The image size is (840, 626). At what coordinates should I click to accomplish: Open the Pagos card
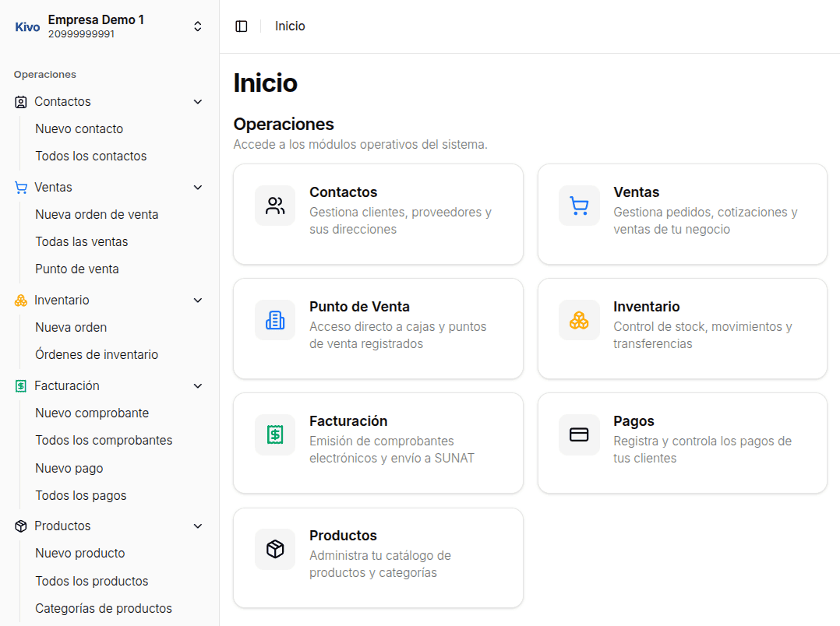coord(682,443)
